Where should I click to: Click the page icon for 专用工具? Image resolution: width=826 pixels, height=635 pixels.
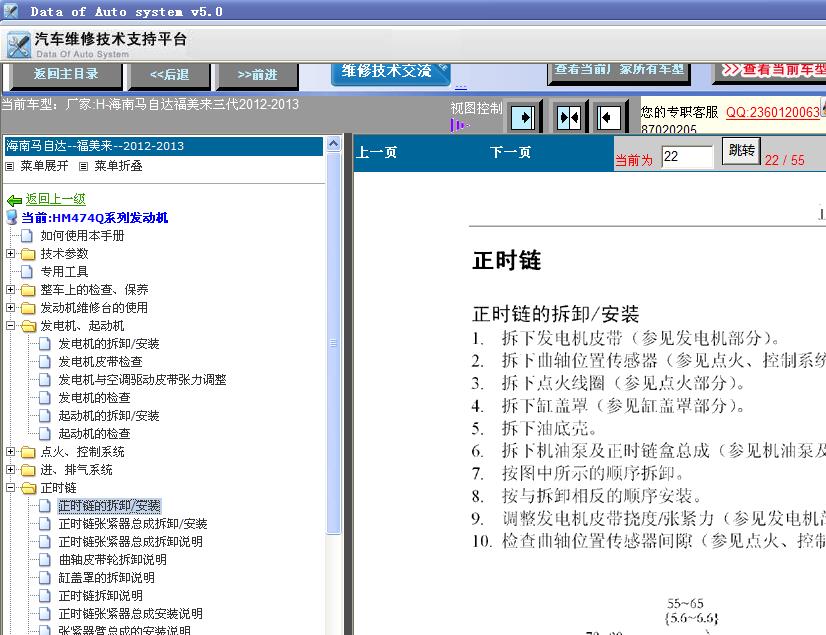pyautogui.click(x=27, y=272)
